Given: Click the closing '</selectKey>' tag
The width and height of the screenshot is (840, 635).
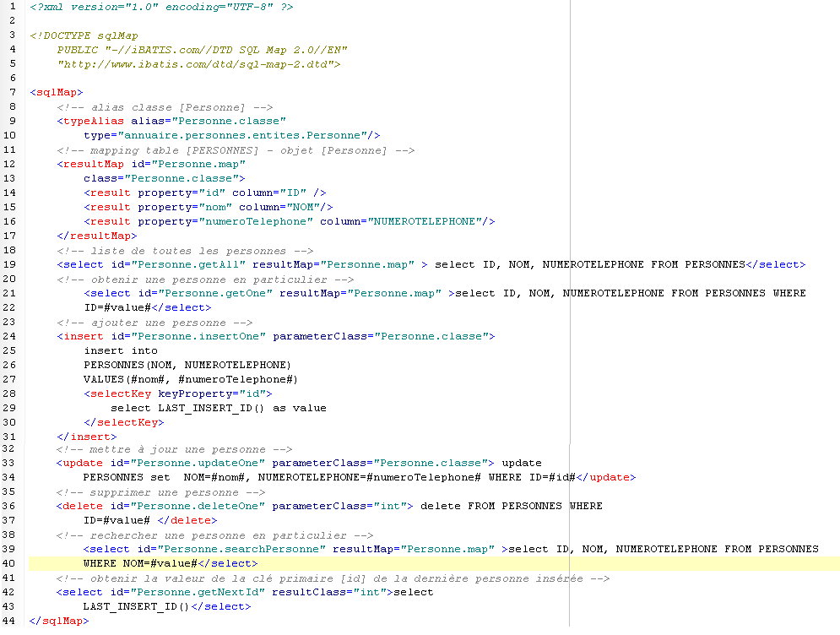Looking at the screenshot, I should coord(124,423).
